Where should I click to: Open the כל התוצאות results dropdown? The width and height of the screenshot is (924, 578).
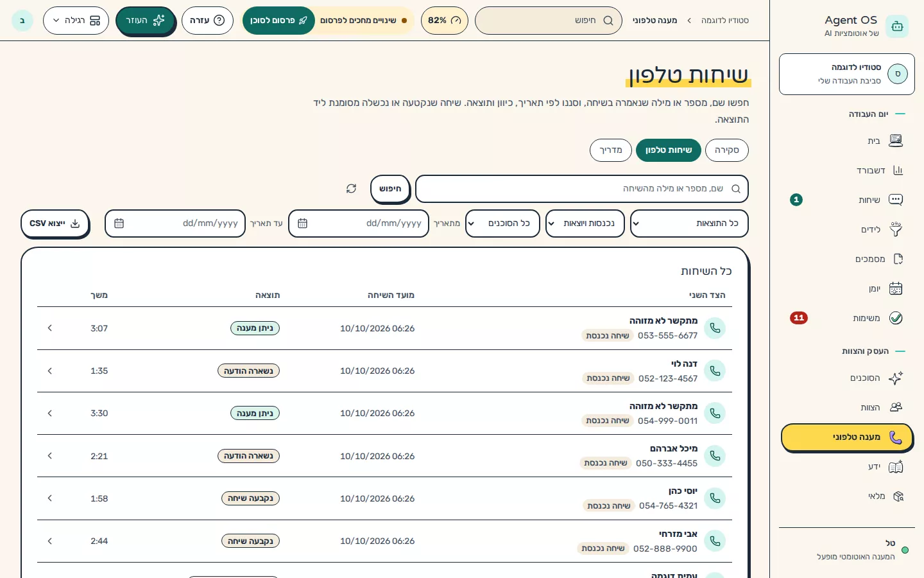[x=689, y=223]
